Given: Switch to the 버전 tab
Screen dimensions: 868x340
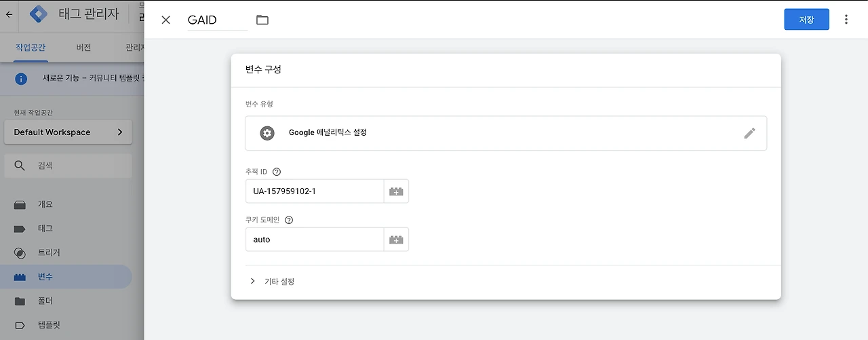Looking at the screenshot, I should 83,48.
